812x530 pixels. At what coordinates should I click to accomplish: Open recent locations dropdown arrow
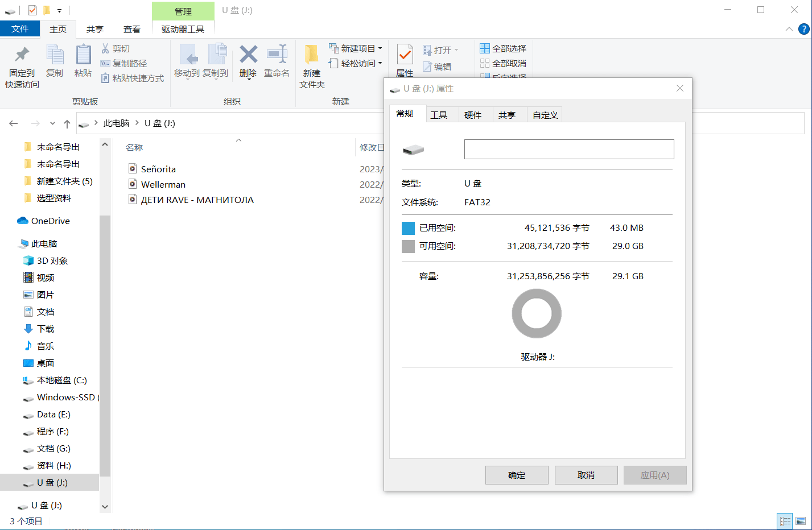click(x=52, y=123)
